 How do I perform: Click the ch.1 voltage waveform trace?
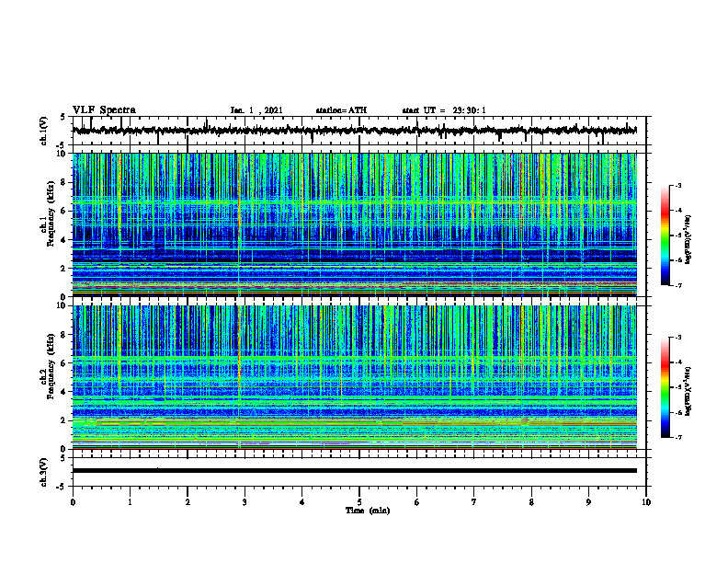point(355,131)
